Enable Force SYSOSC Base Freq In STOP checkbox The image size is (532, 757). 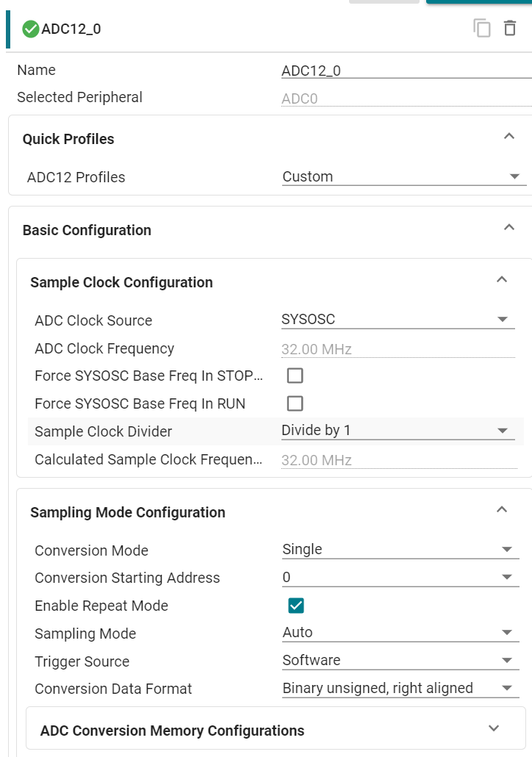coord(295,376)
